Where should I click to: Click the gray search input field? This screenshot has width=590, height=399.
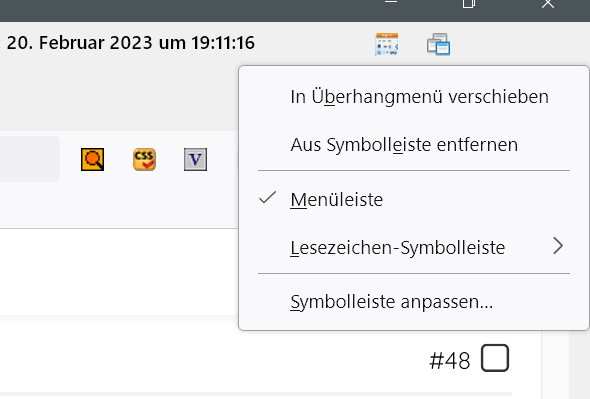click(x=29, y=159)
